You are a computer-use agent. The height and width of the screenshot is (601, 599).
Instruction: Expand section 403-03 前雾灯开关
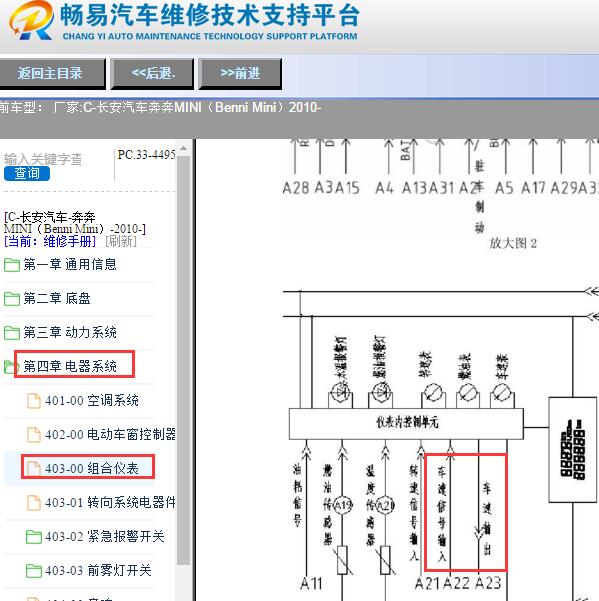pos(98,571)
